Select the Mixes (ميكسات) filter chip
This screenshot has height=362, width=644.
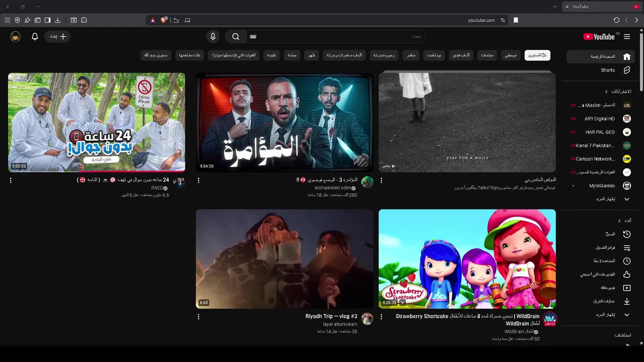(487, 55)
